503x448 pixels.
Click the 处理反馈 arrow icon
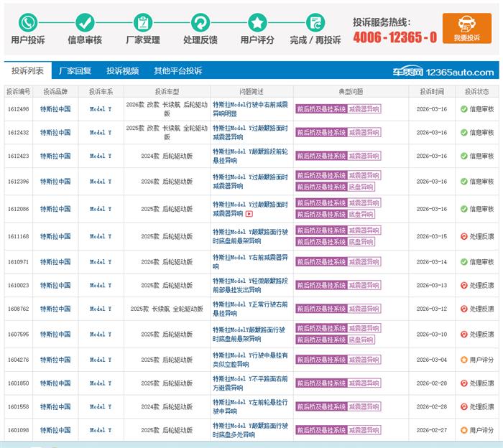pos(200,22)
